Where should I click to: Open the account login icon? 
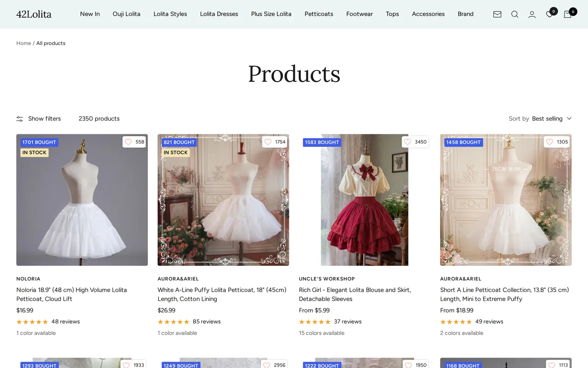[532, 14]
